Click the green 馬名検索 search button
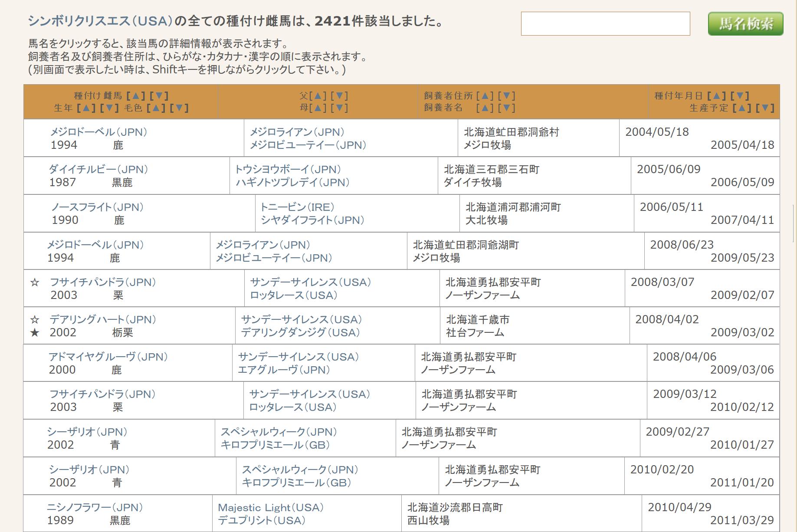797x532 pixels. tap(745, 23)
